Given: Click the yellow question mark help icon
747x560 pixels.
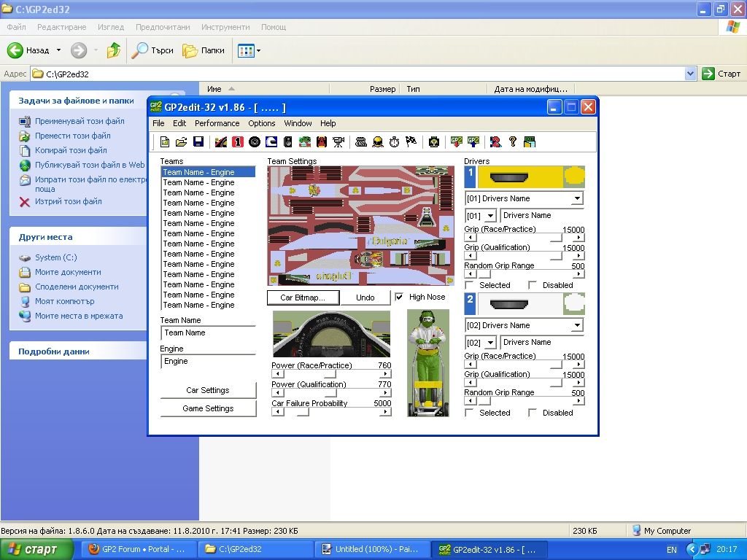Looking at the screenshot, I should click(x=512, y=141).
